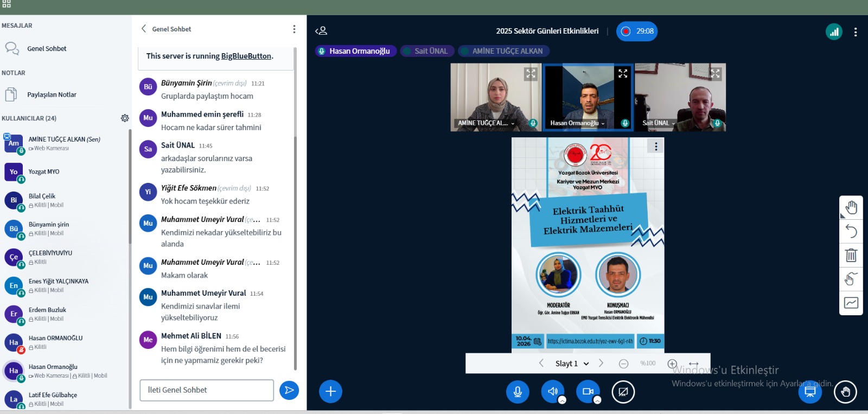Image resolution: width=868 pixels, height=414 pixels.
Task: Click the recording timer button
Action: (x=637, y=31)
